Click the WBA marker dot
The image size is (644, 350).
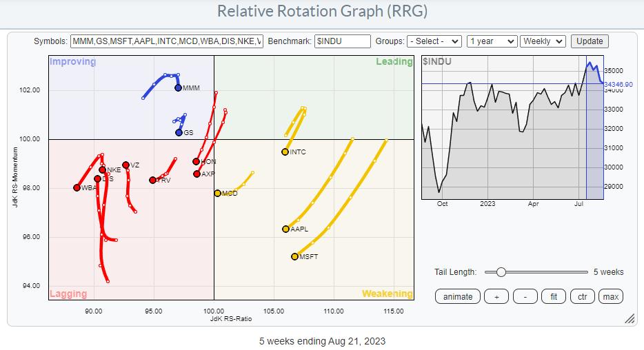[77, 187]
